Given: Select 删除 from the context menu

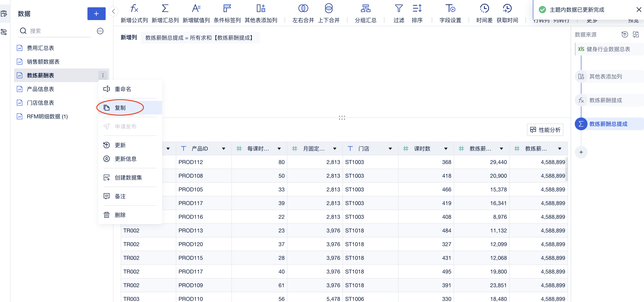Looking at the screenshot, I should pyautogui.click(x=120, y=215).
